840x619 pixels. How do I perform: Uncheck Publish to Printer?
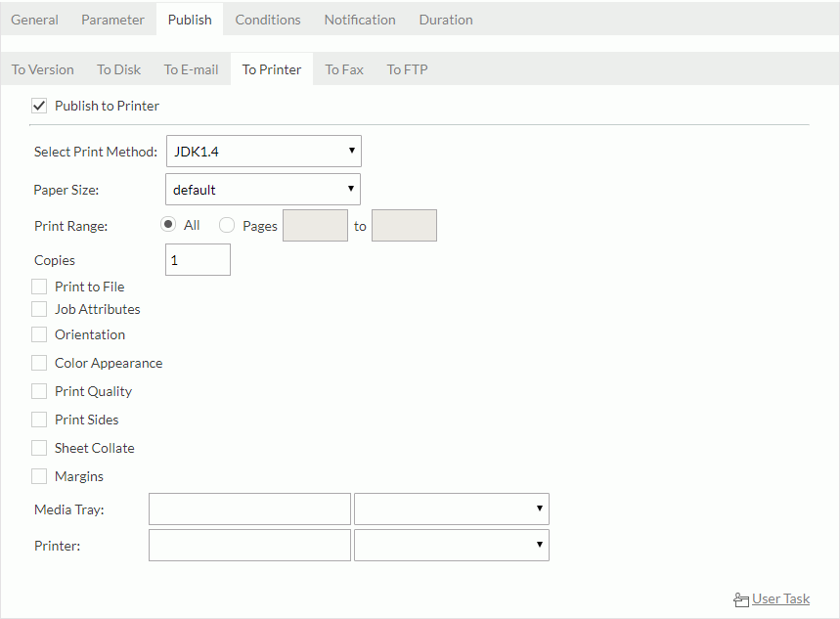tap(39, 106)
